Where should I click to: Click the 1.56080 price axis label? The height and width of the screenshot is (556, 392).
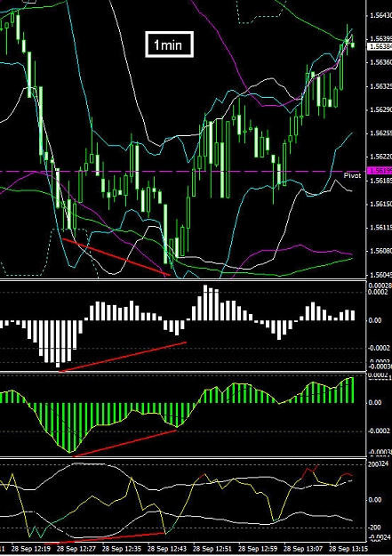(x=380, y=251)
